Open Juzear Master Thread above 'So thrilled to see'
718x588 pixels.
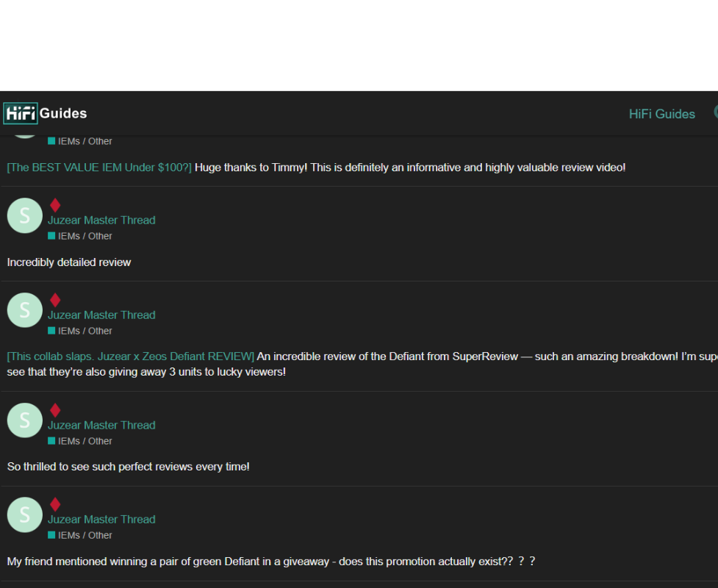(x=101, y=426)
